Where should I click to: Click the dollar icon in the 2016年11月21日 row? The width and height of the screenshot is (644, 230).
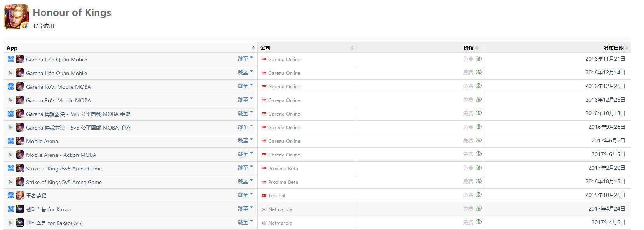click(479, 58)
